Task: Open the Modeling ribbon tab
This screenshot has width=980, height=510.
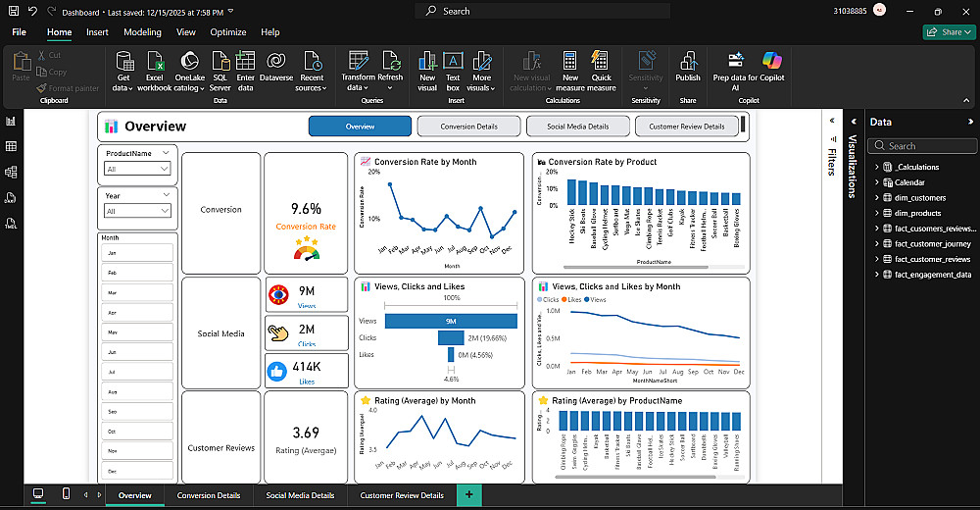Action: (x=142, y=32)
